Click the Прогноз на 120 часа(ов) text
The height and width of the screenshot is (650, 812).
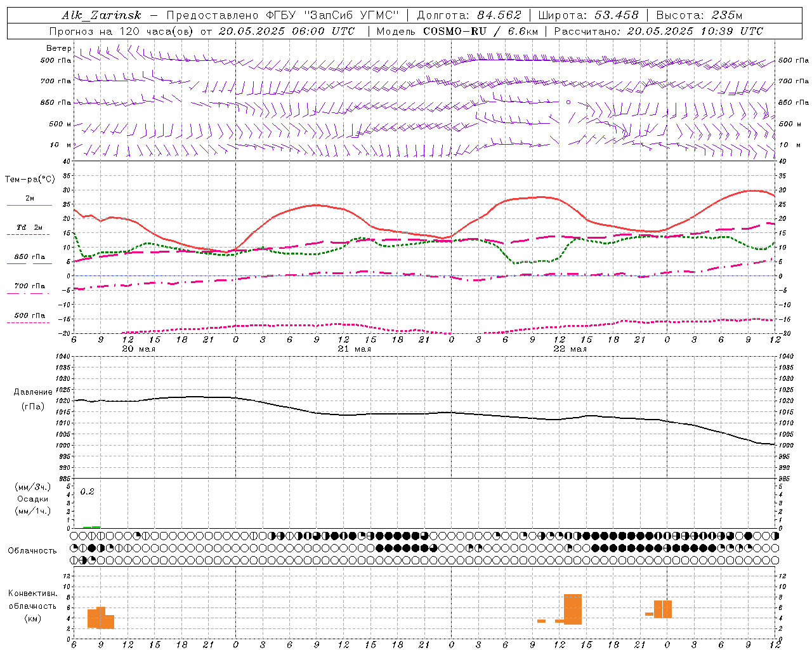point(122,31)
